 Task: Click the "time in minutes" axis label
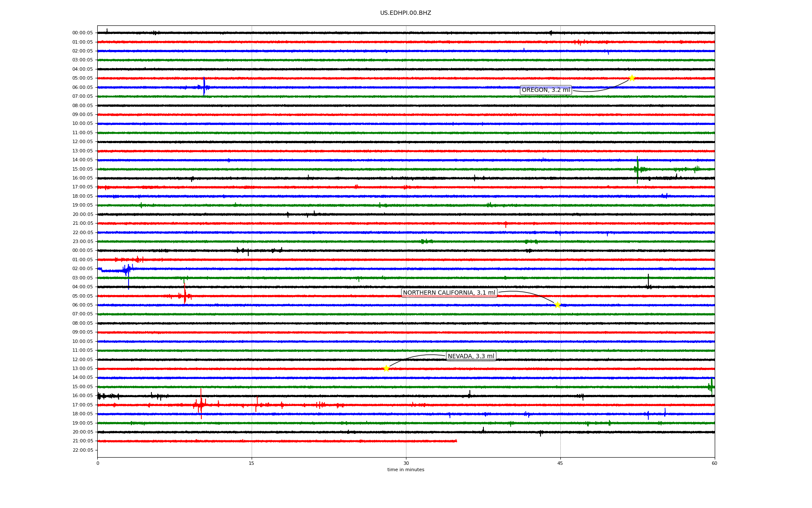(406, 469)
